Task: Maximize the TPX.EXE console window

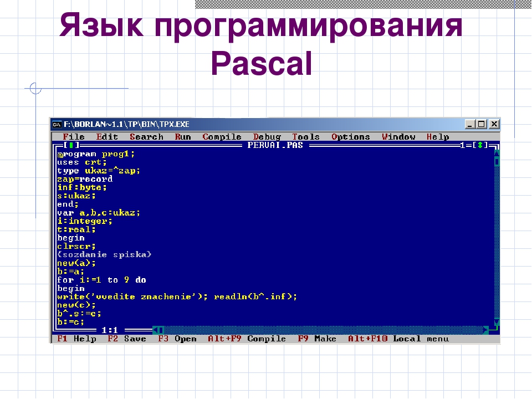Action: coord(481,124)
